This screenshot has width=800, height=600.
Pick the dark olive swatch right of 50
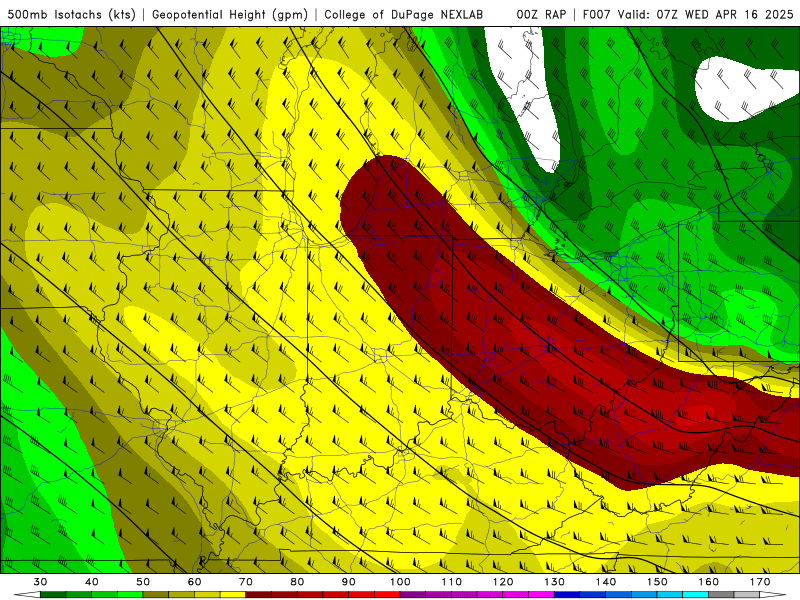pyautogui.click(x=156, y=595)
